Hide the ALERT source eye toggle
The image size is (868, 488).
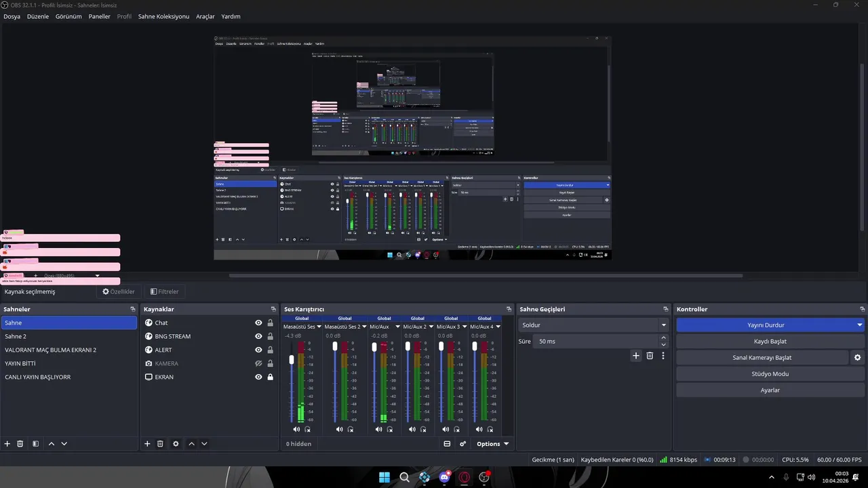click(258, 350)
